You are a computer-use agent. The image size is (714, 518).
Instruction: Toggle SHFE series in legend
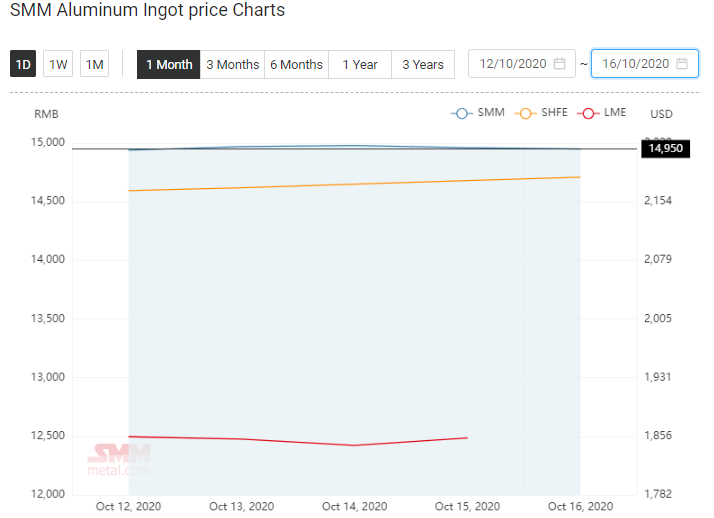tap(541, 113)
